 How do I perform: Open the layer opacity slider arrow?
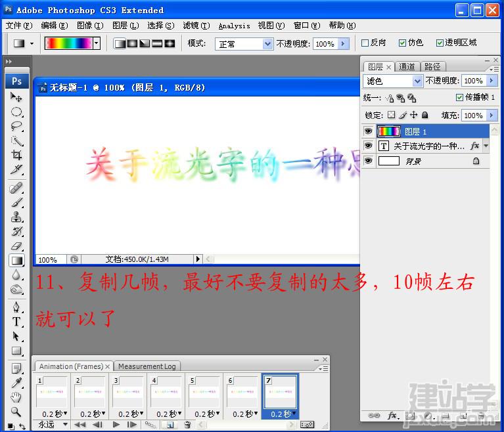(x=492, y=81)
